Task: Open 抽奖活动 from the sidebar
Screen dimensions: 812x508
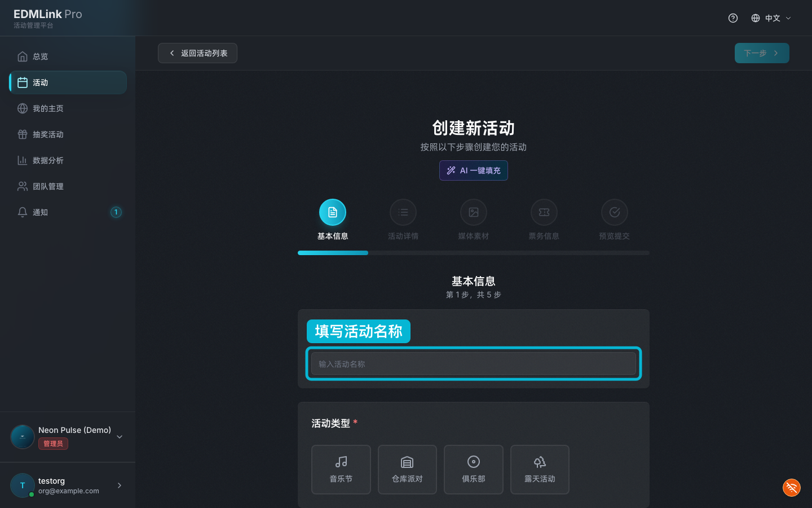Action: coord(68,134)
